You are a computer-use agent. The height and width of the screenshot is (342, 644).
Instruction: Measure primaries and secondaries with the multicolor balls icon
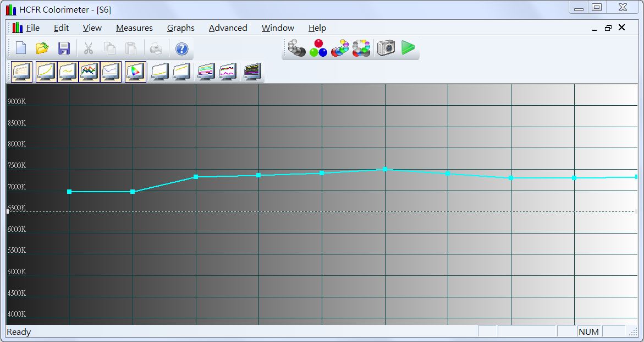point(340,48)
